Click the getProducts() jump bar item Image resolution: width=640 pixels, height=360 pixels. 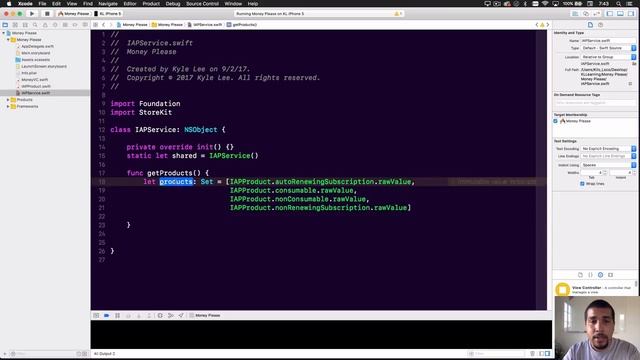[242, 25]
